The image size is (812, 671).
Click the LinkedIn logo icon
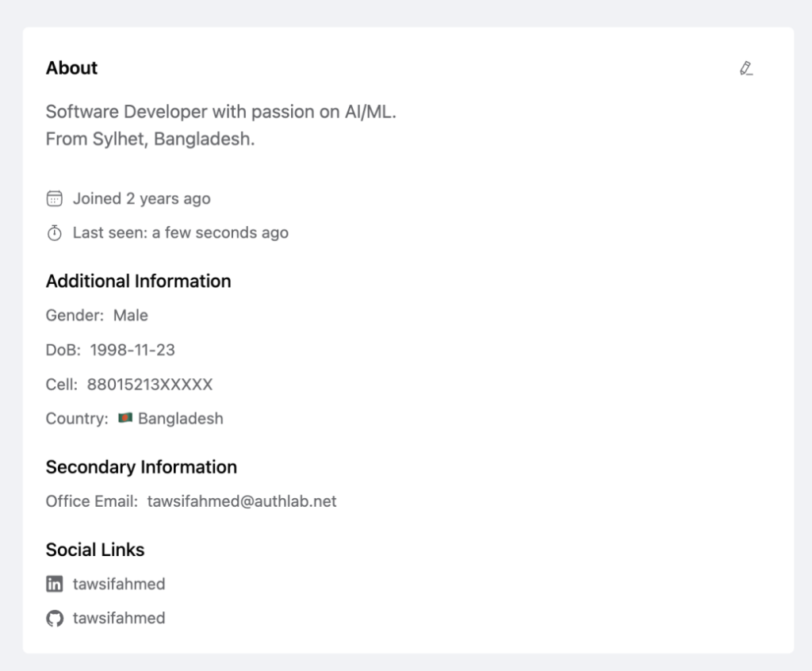tap(54, 585)
